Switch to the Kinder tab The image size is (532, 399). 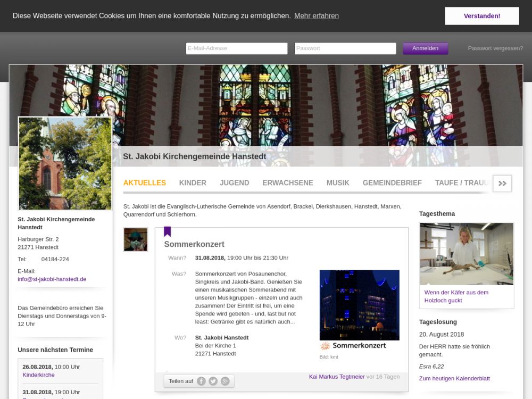point(193,182)
